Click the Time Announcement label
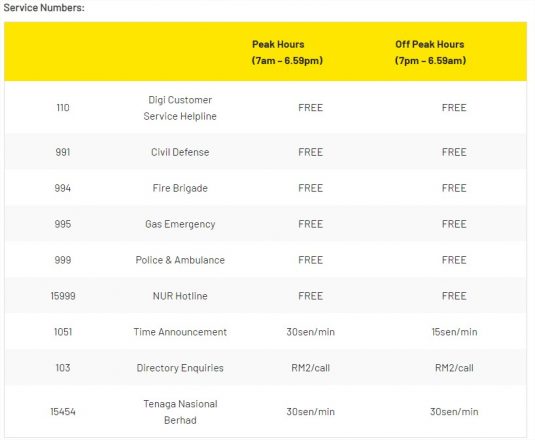The width and height of the screenshot is (535, 440). (x=180, y=332)
